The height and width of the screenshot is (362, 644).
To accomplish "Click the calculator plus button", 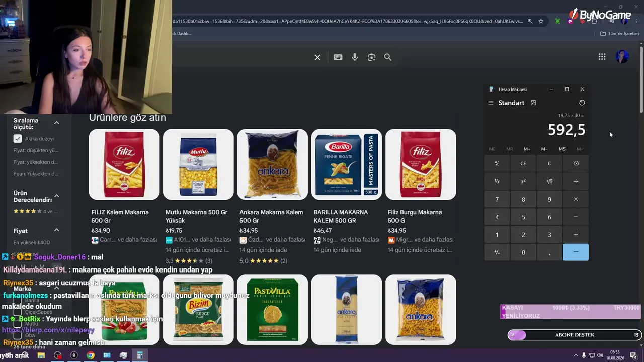I will click(576, 235).
